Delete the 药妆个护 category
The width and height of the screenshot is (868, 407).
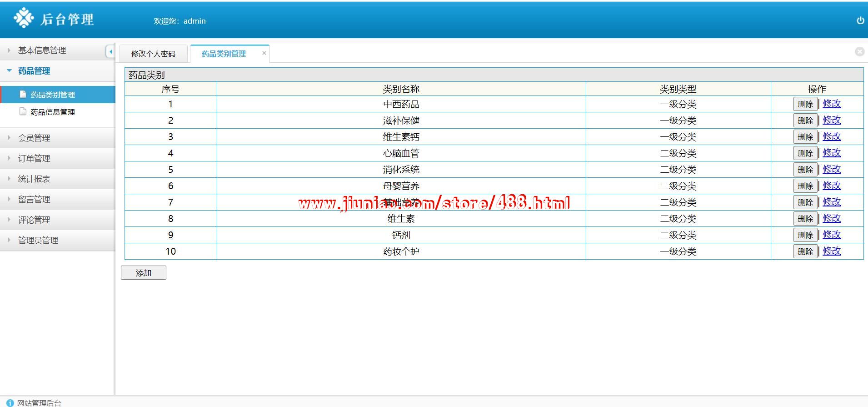pyautogui.click(x=805, y=251)
